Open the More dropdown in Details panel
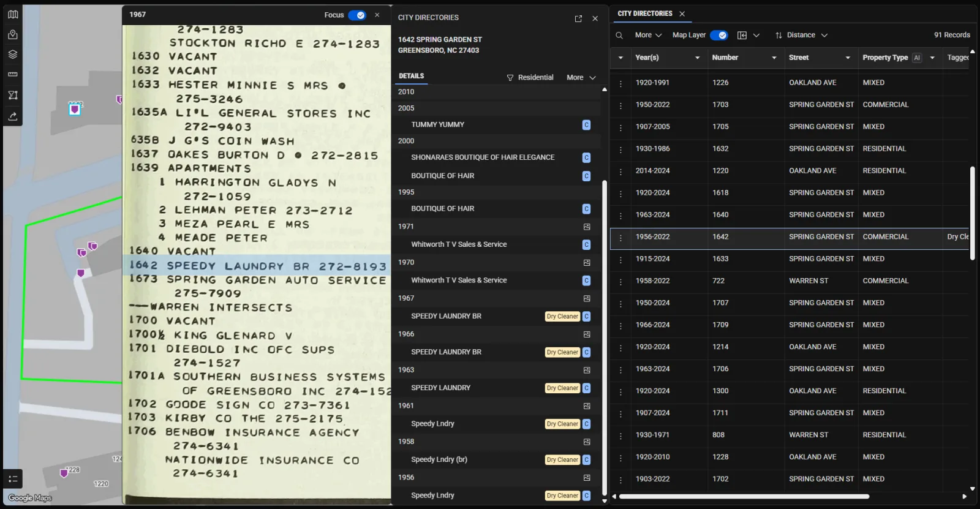Image resolution: width=980 pixels, height=509 pixels. [x=581, y=77]
